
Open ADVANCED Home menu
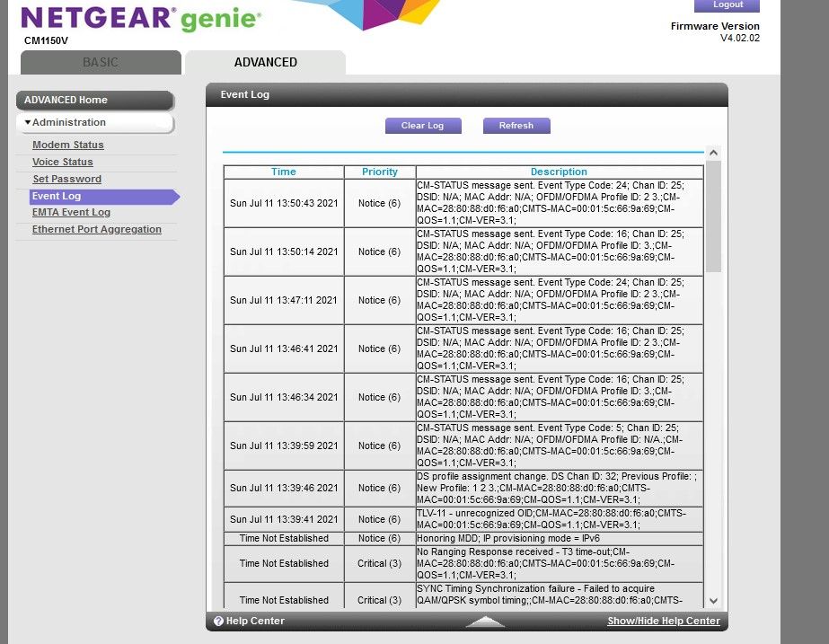(x=94, y=100)
